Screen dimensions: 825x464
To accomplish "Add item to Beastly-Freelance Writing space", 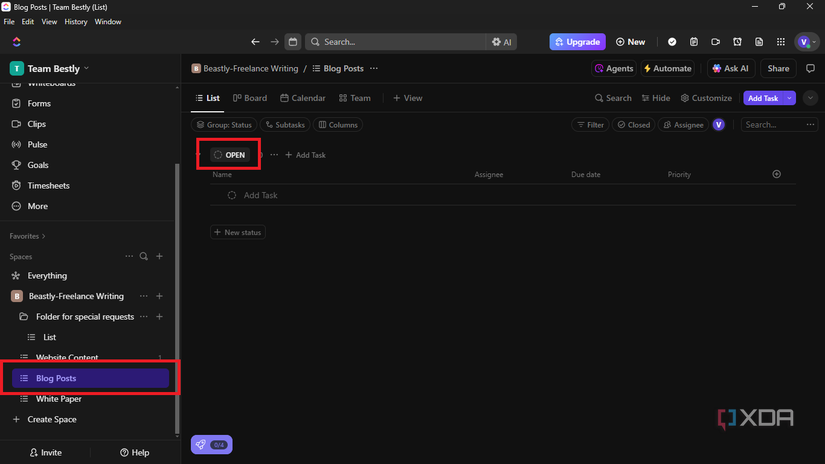I will [159, 296].
